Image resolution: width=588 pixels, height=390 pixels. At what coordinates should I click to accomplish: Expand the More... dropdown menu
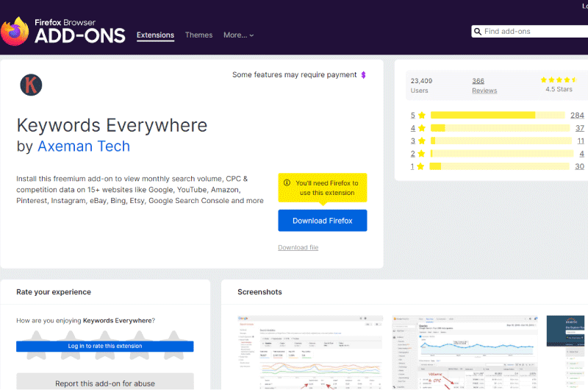point(238,35)
